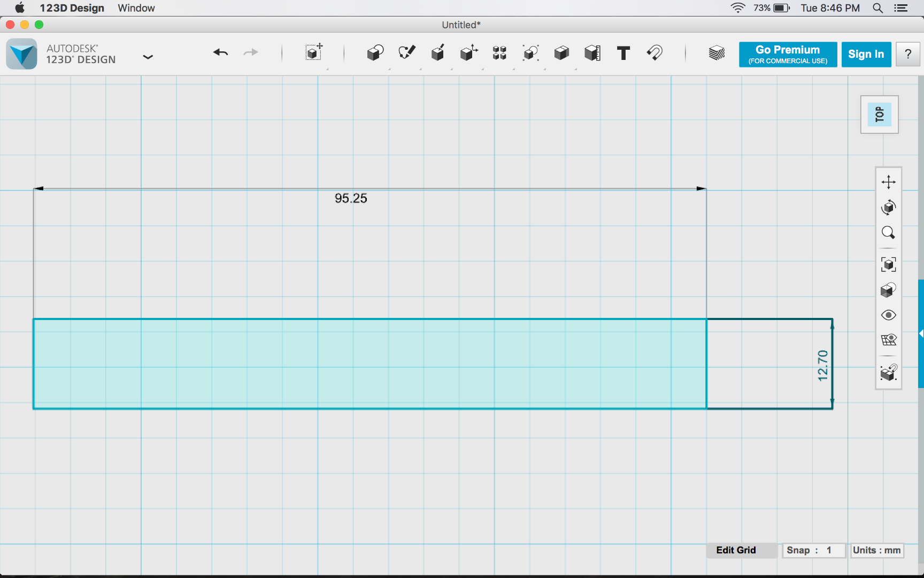Toggle the grid visibility icon

click(x=889, y=340)
